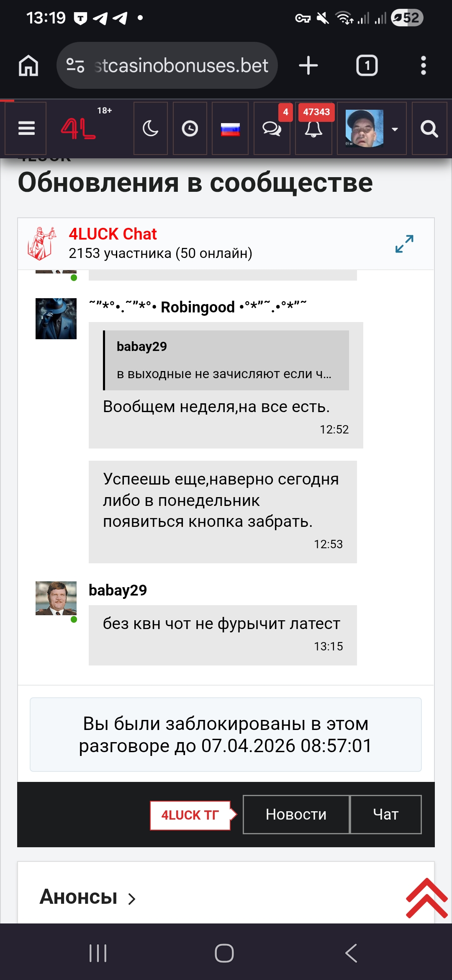The image size is (452, 980).
Task: Toggle dark mode moon icon
Action: 151,129
